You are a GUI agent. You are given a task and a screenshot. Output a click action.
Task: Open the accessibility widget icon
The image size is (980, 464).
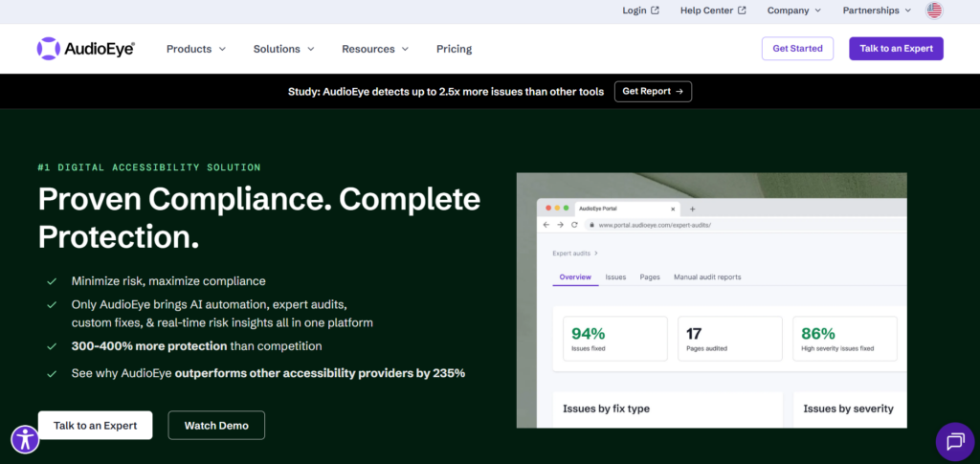(25, 440)
